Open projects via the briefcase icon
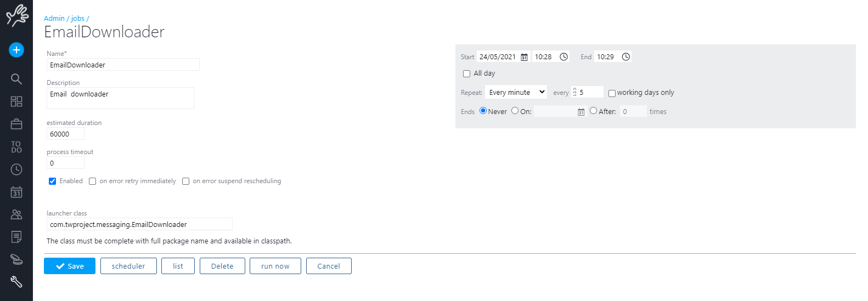 click(16, 124)
